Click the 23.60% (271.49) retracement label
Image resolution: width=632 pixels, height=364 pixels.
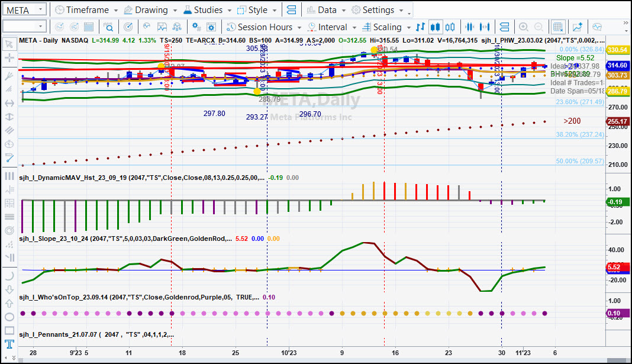point(580,102)
